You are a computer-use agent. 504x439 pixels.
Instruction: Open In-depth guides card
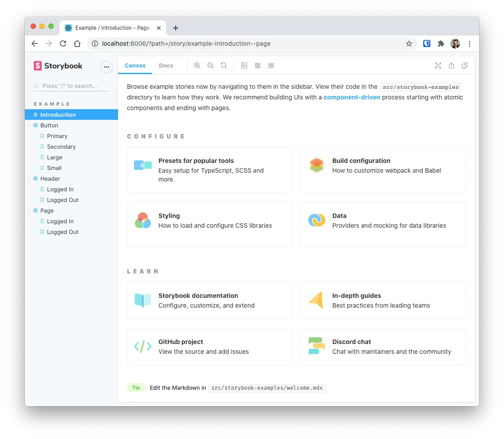pyautogui.click(x=383, y=301)
